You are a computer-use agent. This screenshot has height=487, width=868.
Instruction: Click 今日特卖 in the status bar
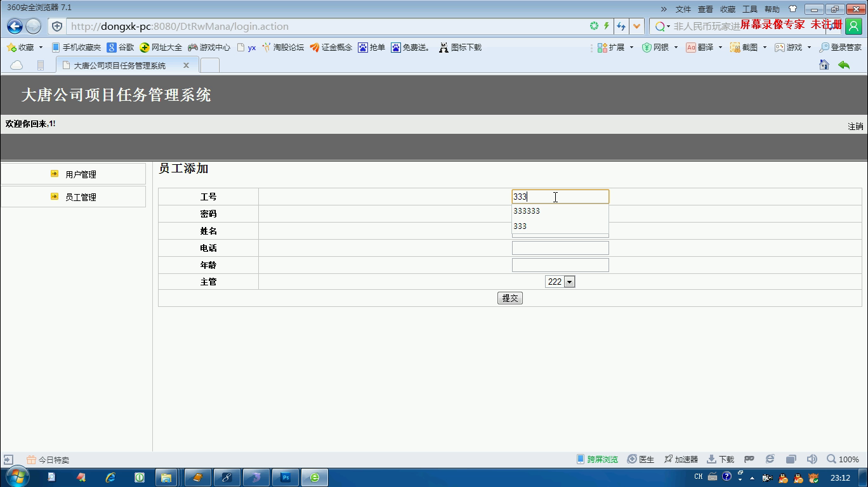point(48,460)
